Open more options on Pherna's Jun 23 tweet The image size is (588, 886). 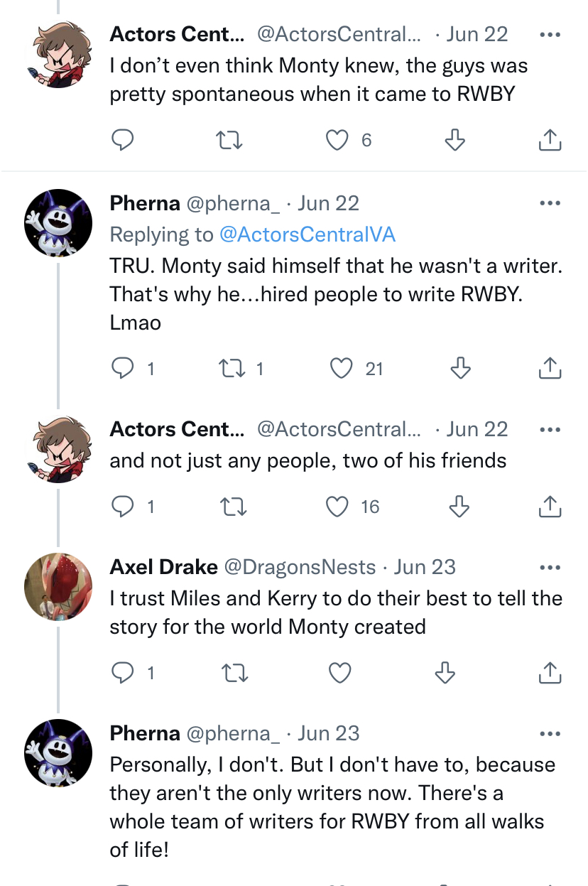(x=550, y=733)
